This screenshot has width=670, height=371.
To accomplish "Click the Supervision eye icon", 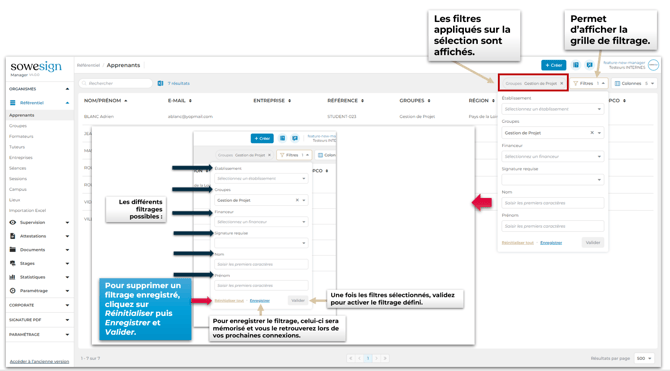I will [13, 222].
